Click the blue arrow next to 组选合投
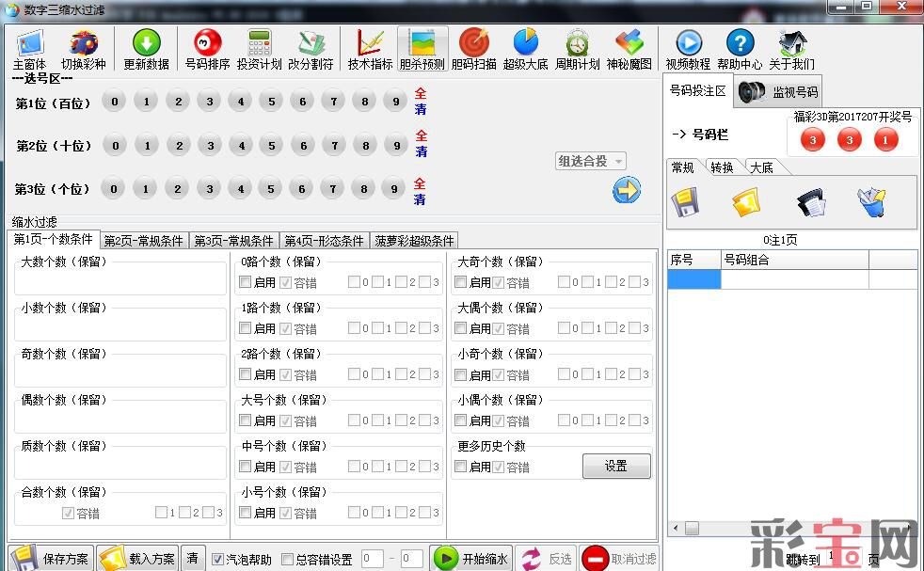The height and width of the screenshot is (571, 924). tap(626, 190)
